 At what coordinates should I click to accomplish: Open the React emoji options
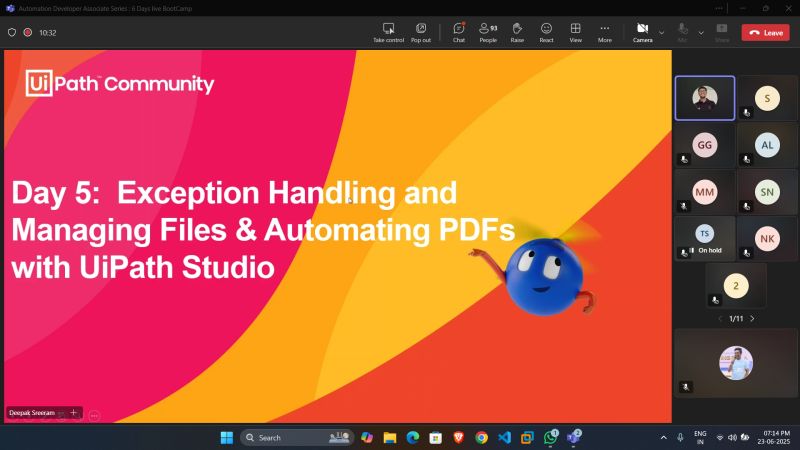(x=546, y=32)
